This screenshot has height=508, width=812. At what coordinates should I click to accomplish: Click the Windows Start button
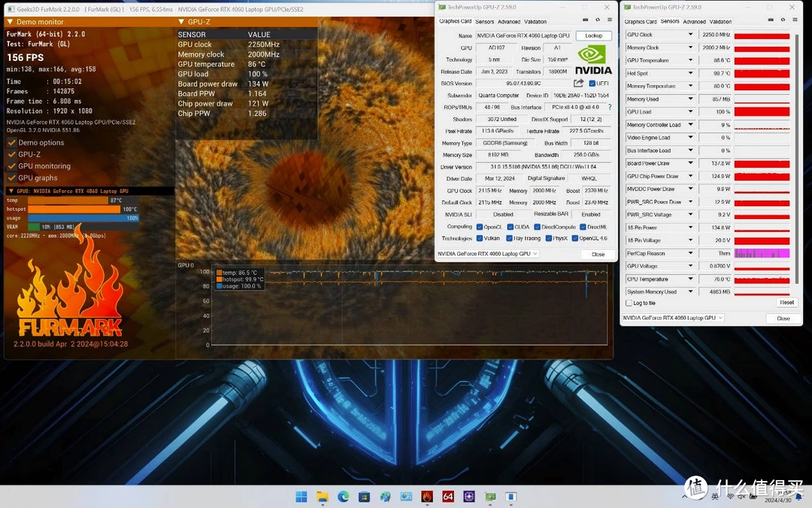[x=301, y=497]
